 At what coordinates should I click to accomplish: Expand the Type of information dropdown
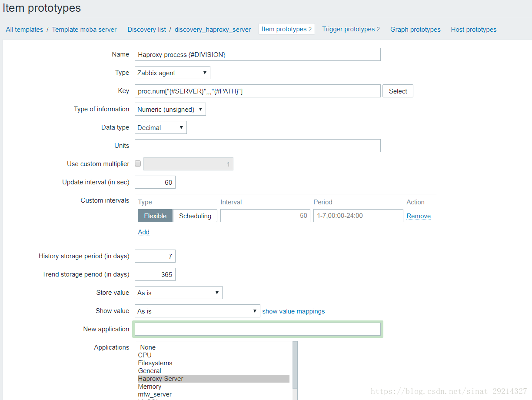(x=170, y=109)
